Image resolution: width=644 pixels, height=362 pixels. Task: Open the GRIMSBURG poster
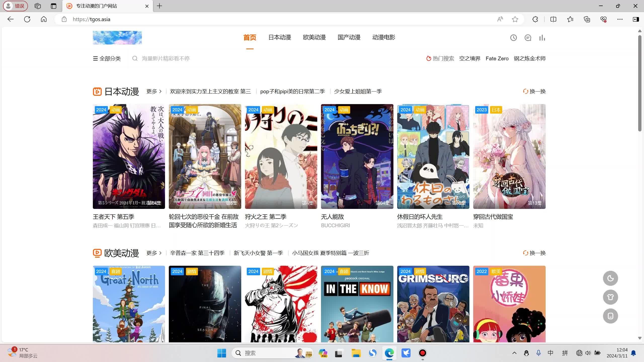433,304
